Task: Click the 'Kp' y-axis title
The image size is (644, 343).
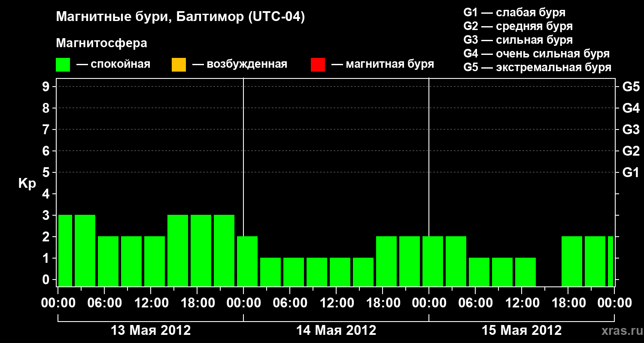Action: pos(27,184)
